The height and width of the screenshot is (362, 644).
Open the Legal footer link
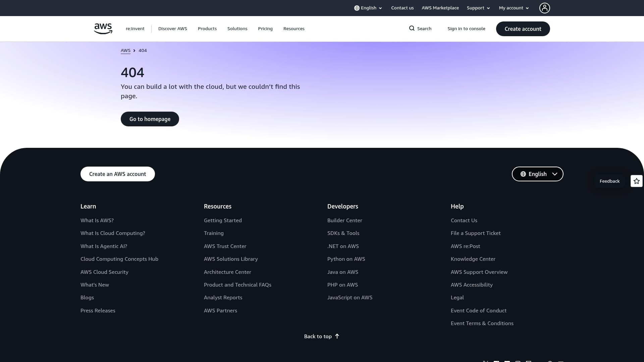pyautogui.click(x=457, y=298)
